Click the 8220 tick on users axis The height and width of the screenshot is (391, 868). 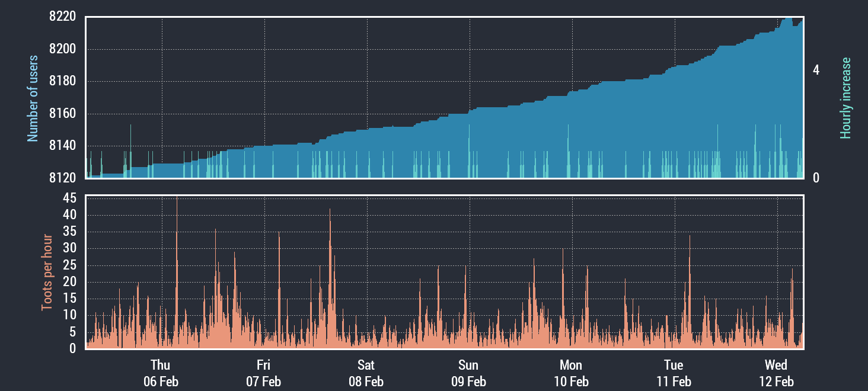click(62, 17)
